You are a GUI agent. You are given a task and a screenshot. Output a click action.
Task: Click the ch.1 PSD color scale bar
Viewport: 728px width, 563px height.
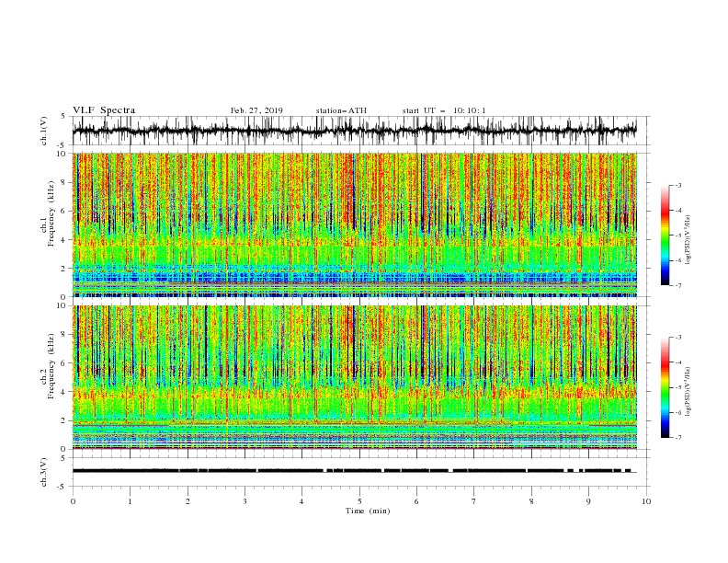665,236
